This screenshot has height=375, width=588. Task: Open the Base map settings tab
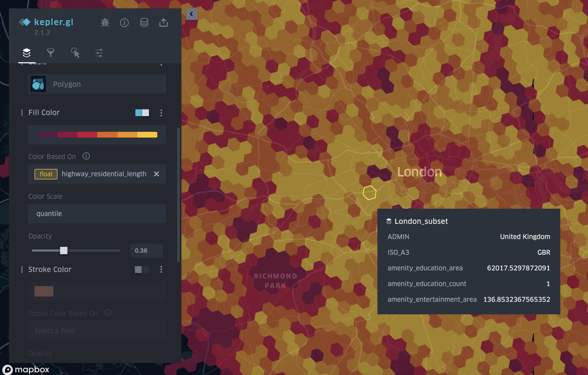(x=99, y=53)
